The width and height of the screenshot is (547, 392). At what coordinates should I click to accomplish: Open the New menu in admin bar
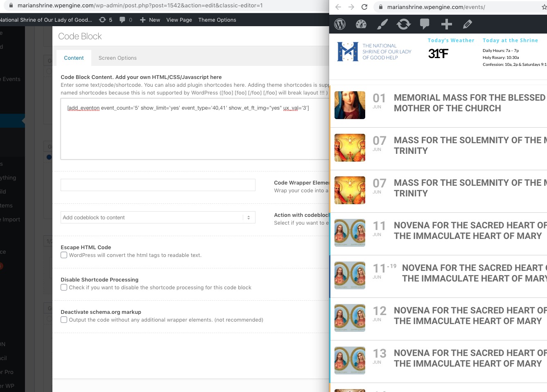[x=150, y=20]
